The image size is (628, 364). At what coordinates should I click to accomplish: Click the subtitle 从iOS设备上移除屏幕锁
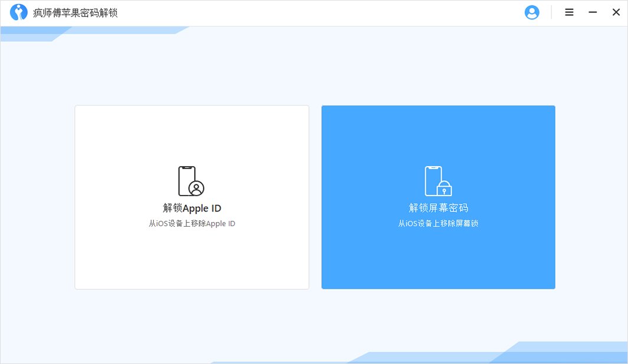pos(438,223)
